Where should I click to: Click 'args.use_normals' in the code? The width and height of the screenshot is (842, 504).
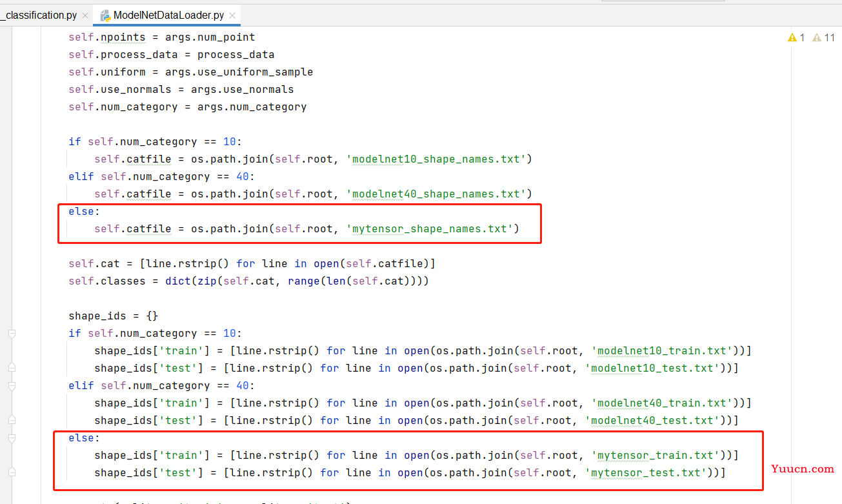(x=242, y=90)
